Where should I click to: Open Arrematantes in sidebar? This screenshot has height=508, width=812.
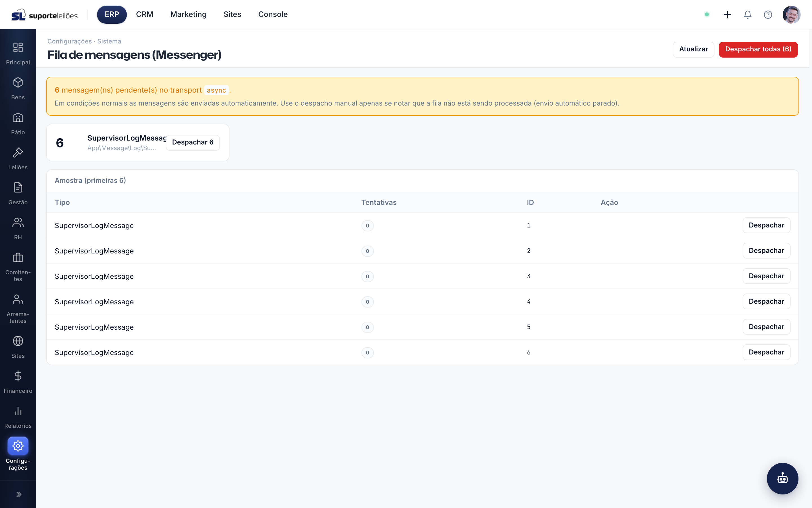pos(18,308)
